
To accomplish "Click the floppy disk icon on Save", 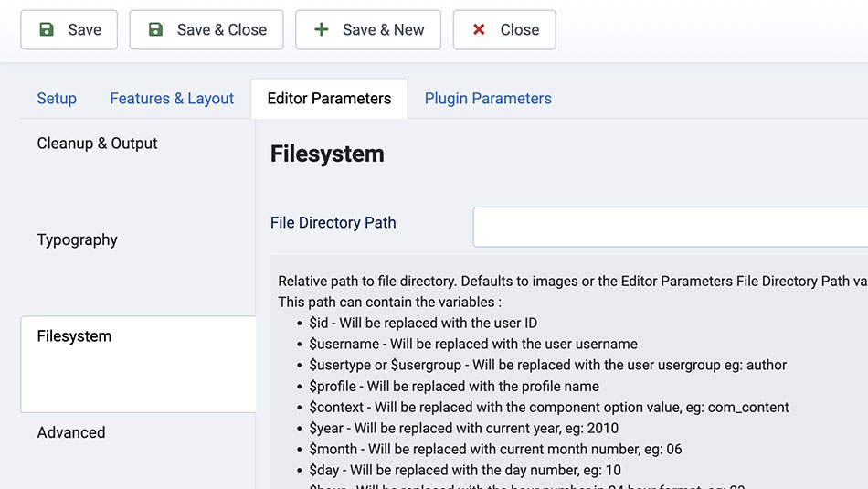I will [47, 30].
